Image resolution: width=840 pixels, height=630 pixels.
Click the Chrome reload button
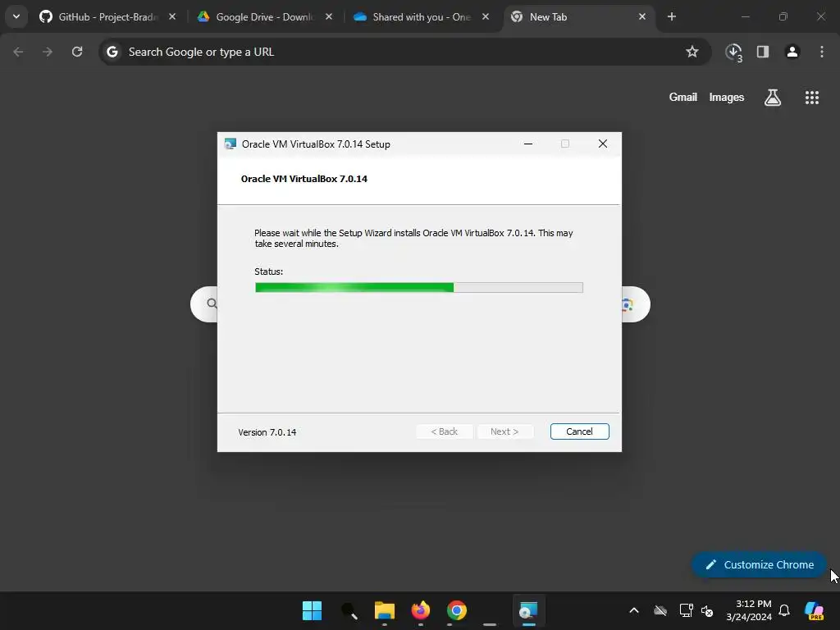click(x=77, y=52)
